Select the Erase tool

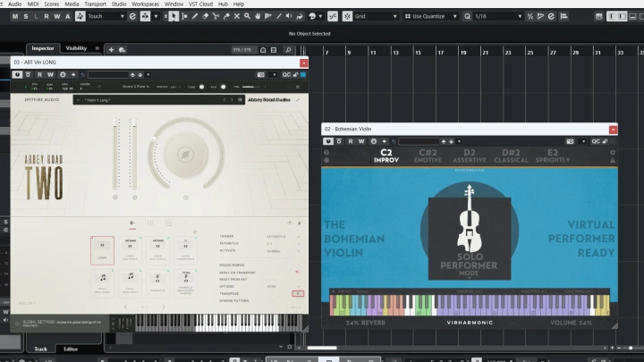coord(206,16)
